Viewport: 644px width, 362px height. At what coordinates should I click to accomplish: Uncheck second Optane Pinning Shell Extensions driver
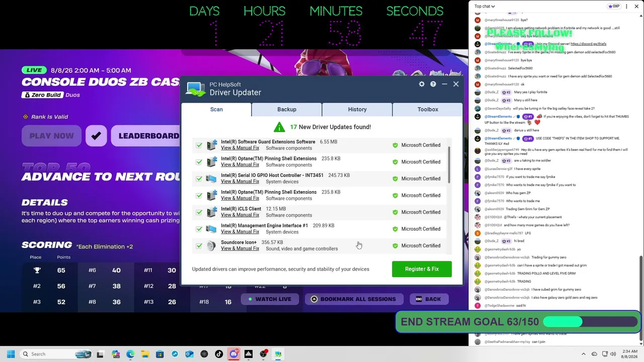point(199,196)
